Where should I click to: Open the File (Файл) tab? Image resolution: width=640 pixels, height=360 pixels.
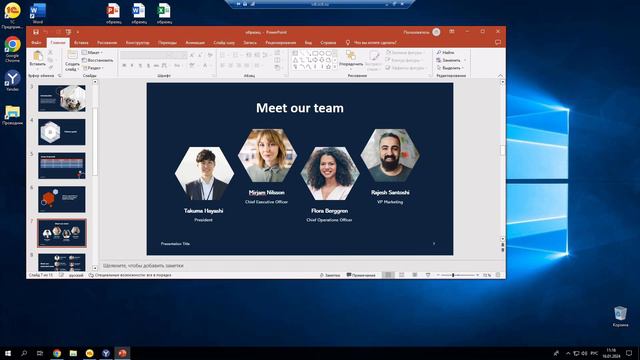(x=36, y=42)
